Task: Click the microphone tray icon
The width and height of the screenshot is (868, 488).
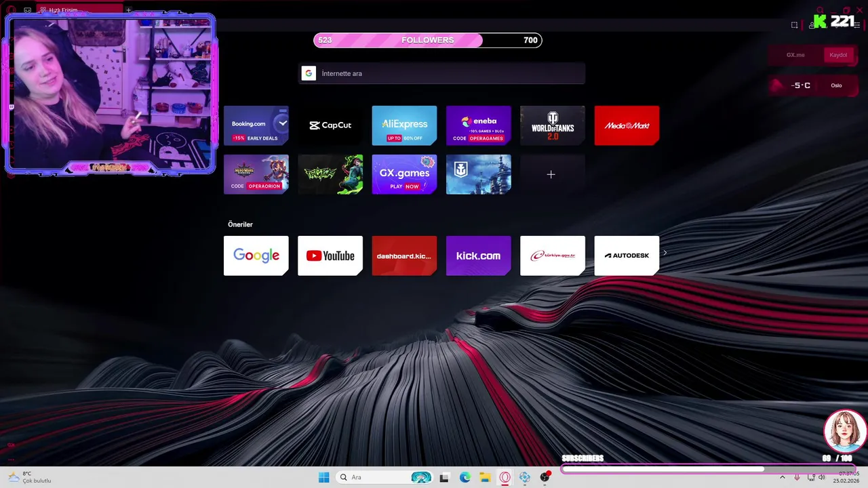Action: point(797,477)
